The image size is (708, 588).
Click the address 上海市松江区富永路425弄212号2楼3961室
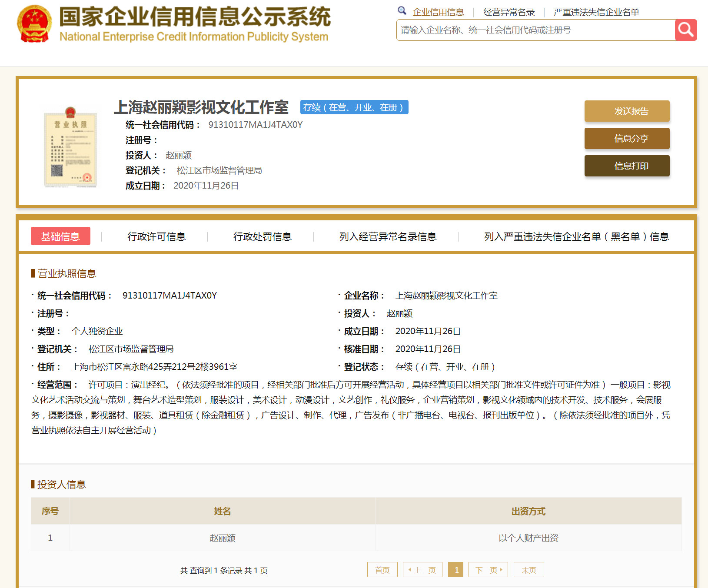[154, 367]
